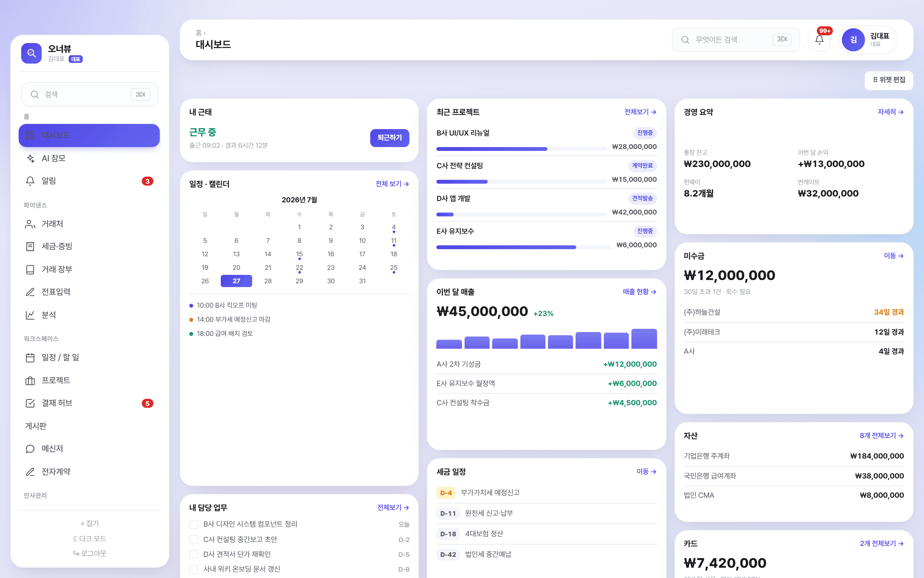924x578 pixels.
Task: Click the 메신저 chat bubble icon
Action: pyautogui.click(x=30, y=449)
